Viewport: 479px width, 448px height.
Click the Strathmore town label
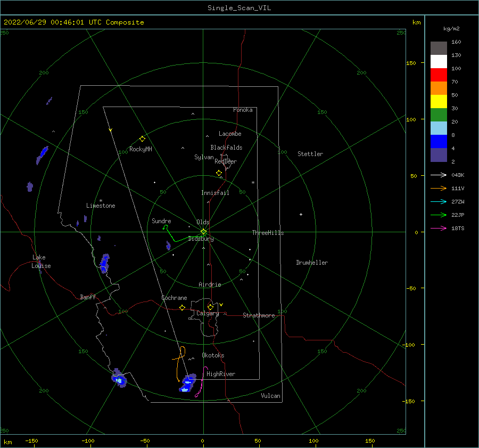[x=259, y=315]
